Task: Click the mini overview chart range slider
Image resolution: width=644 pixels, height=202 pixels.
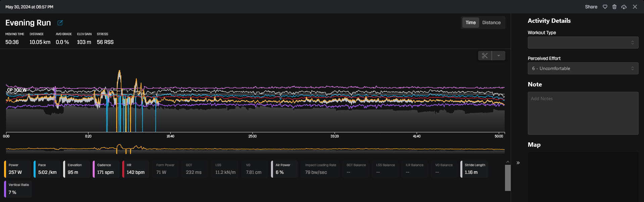Action: click(x=255, y=149)
